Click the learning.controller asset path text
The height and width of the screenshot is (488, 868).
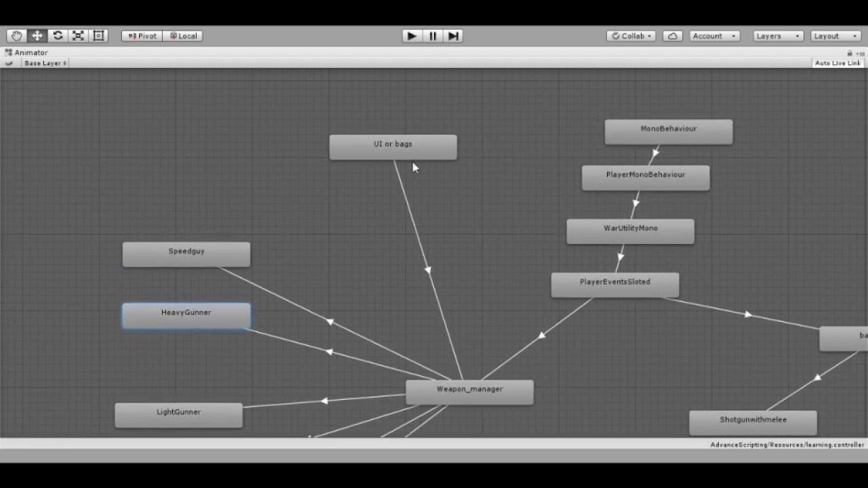[x=787, y=445]
